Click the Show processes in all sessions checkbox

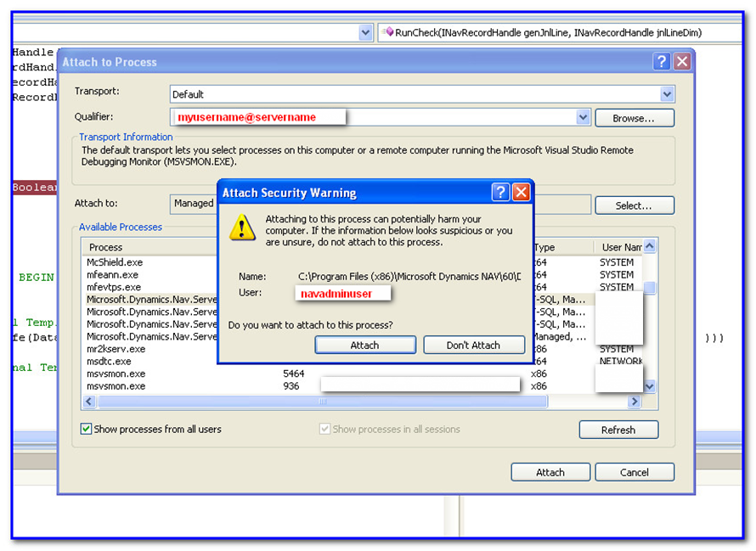point(326,429)
